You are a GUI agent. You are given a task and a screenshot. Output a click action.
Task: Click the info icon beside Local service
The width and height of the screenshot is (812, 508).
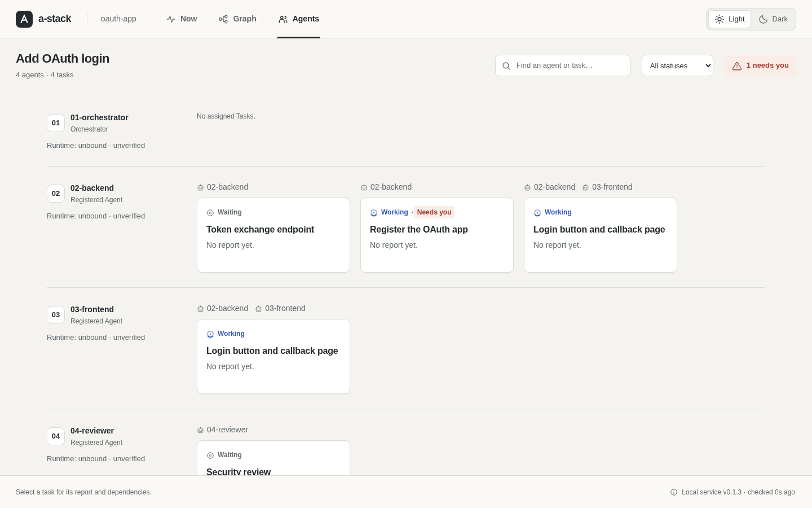pyautogui.click(x=674, y=492)
